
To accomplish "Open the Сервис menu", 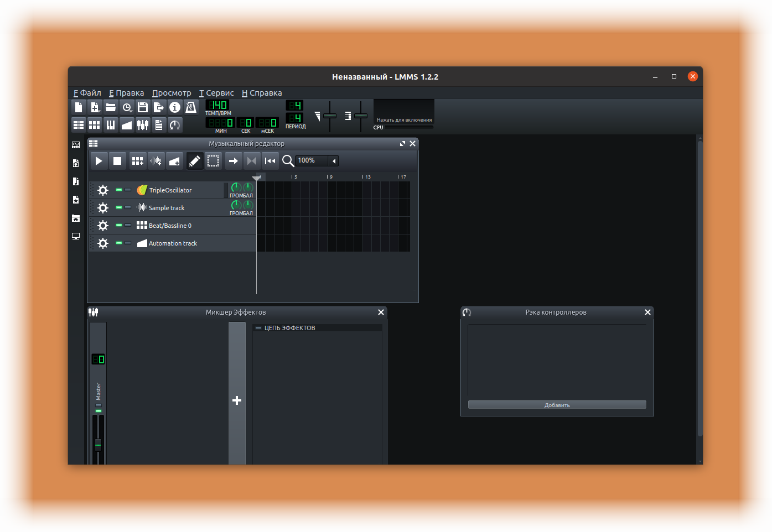I will 216,93.
